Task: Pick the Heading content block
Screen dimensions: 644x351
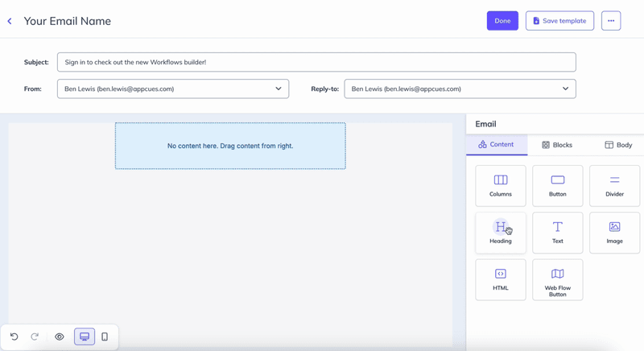Action: [x=500, y=233]
